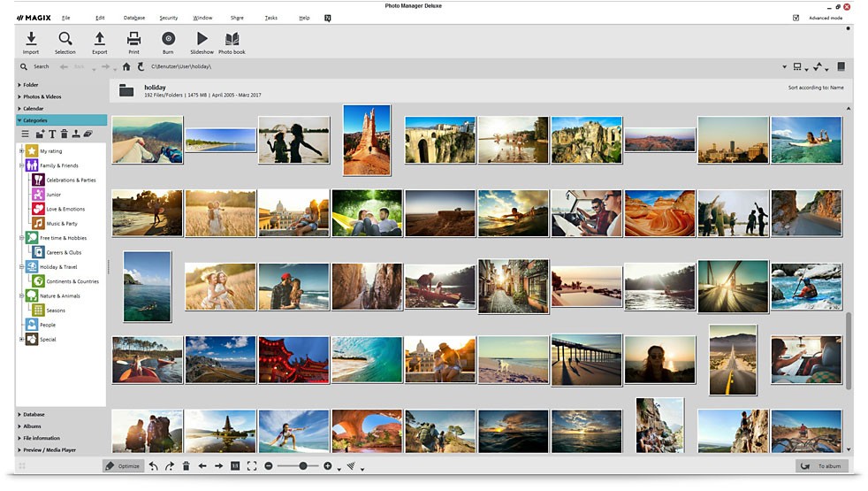Click the To album button
This screenshot has height=491, width=868.
[822, 465]
